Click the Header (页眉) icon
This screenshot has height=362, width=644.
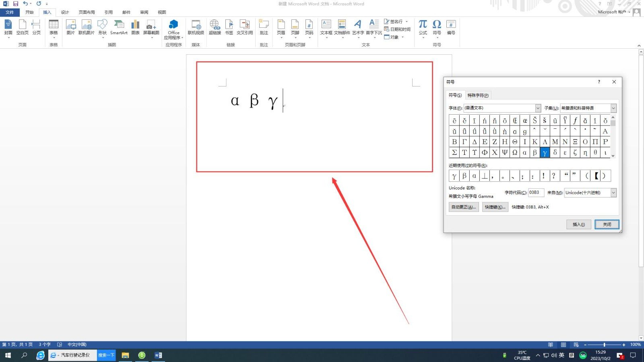[x=281, y=27]
